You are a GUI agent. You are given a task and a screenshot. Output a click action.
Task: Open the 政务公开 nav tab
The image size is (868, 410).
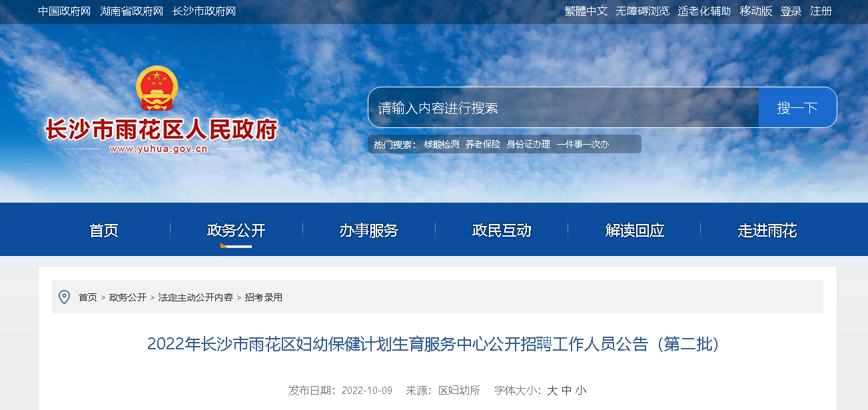pos(236,231)
